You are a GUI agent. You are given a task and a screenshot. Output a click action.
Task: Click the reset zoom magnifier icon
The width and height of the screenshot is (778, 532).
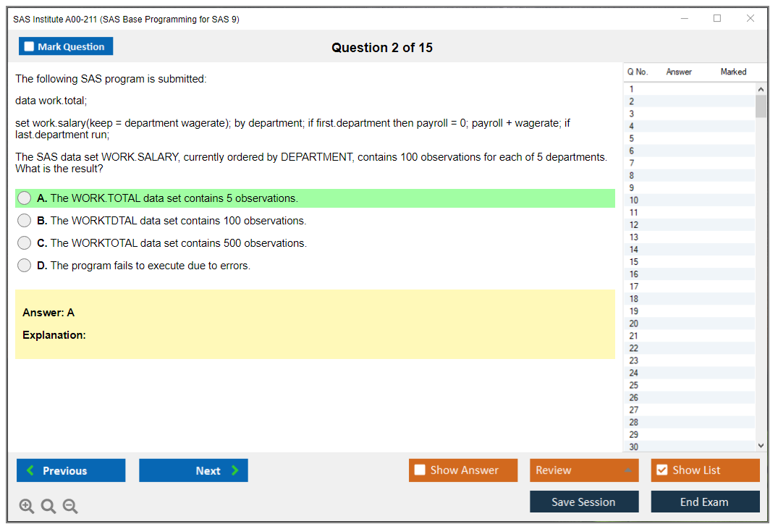(x=48, y=507)
